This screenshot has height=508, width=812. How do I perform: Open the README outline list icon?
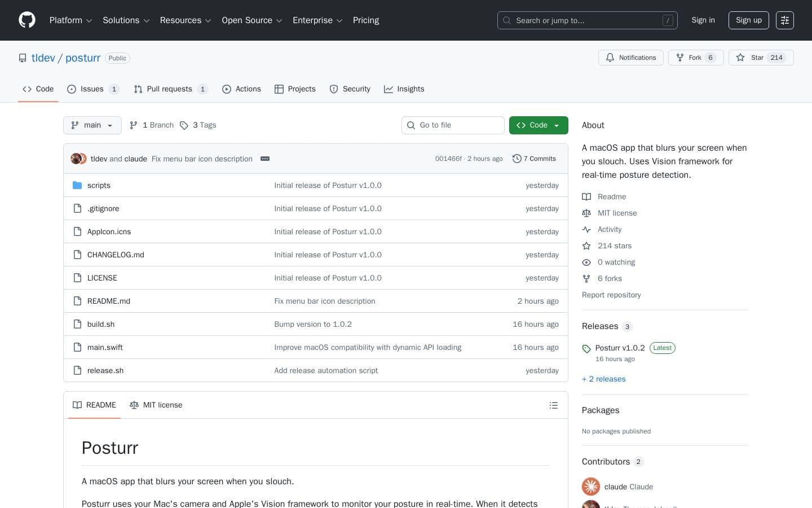coord(553,405)
